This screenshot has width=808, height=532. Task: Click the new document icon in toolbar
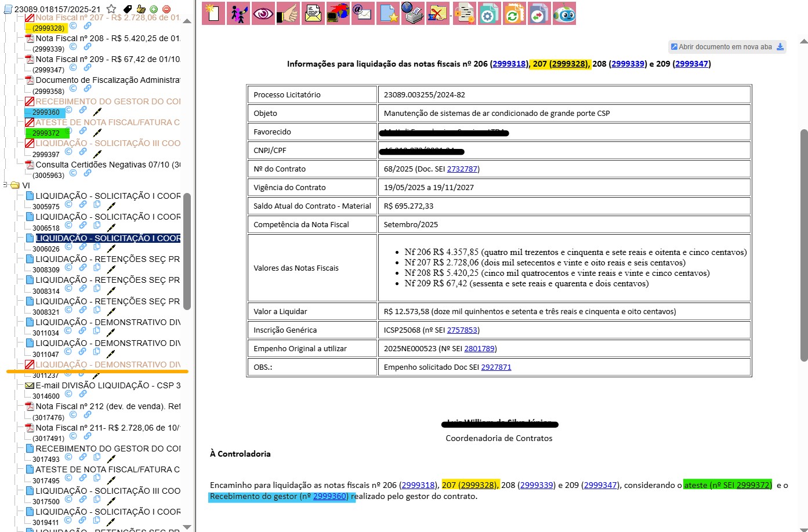213,13
